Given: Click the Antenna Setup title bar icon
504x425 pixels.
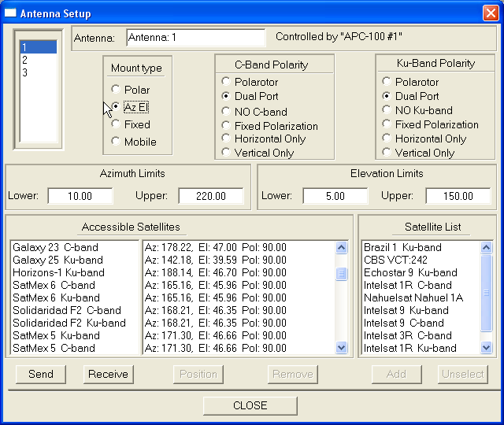Looking at the screenshot, I should (x=11, y=13).
